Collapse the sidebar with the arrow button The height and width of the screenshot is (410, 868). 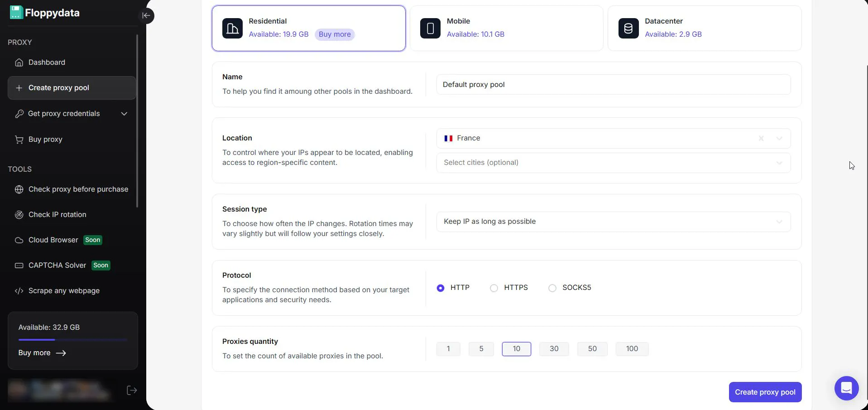pyautogui.click(x=146, y=15)
